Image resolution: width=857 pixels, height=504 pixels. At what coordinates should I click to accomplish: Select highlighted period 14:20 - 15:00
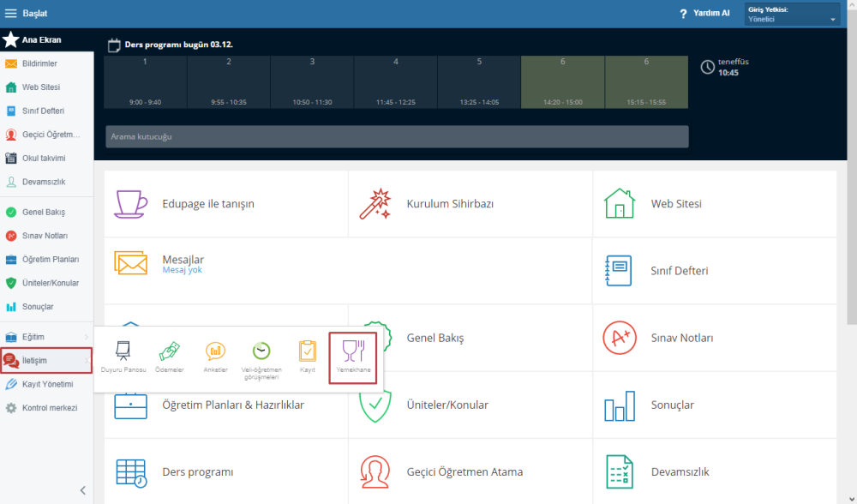pos(563,82)
